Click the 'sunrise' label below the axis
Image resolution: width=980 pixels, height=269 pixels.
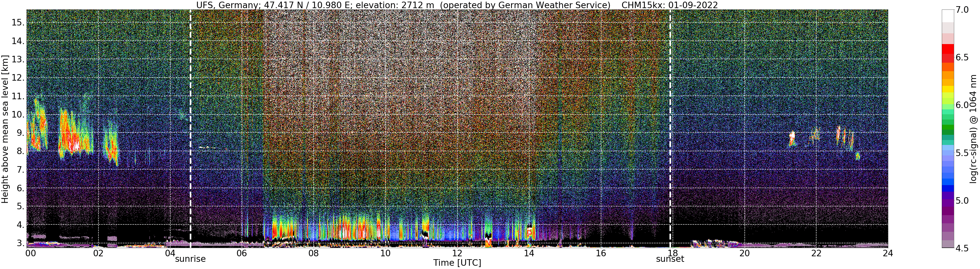[x=190, y=259]
